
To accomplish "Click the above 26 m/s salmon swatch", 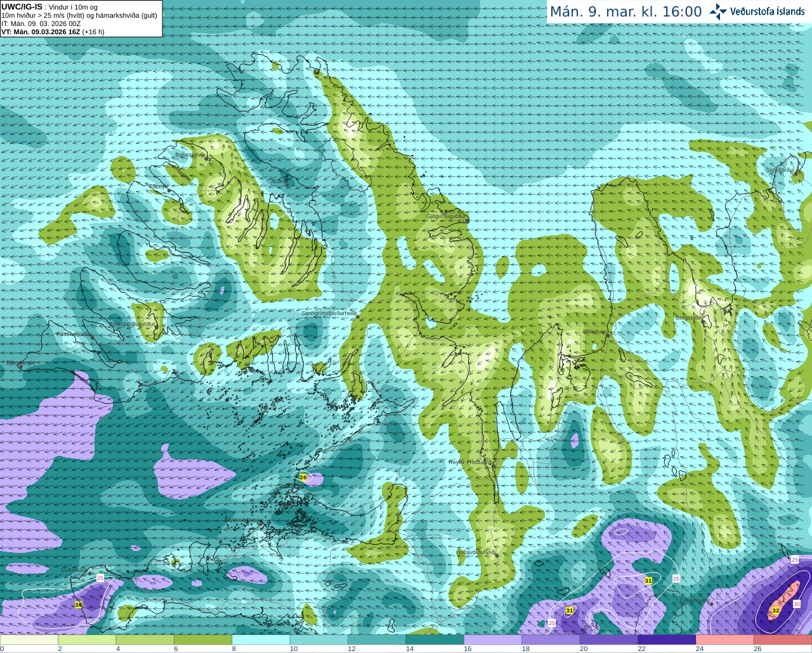I will pos(783,640).
